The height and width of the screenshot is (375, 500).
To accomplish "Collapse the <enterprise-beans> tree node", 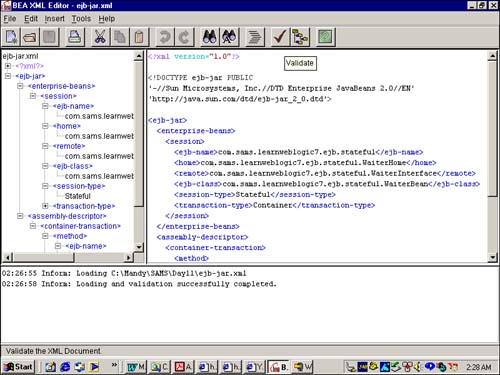I will [20, 86].
